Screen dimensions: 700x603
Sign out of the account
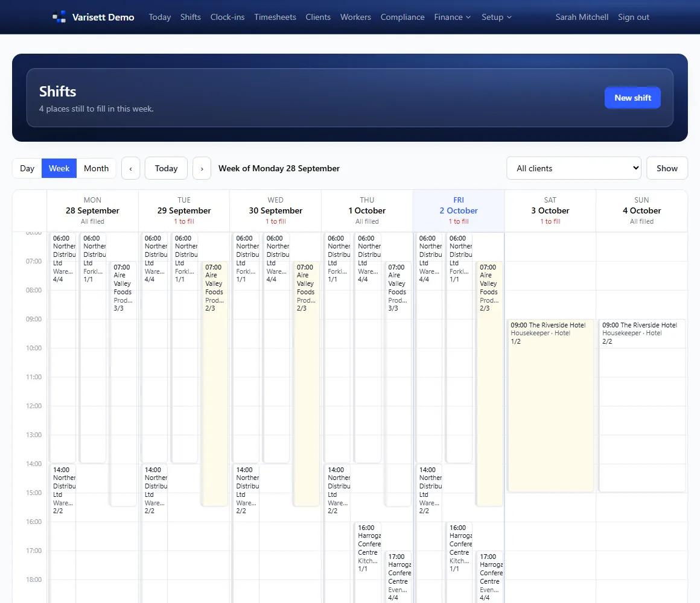(634, 17)
